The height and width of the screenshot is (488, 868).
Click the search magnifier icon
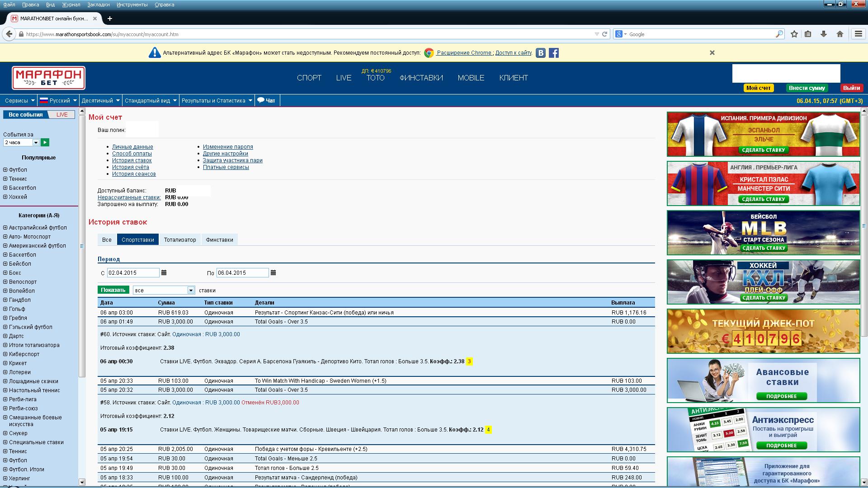tap(779, 34)
